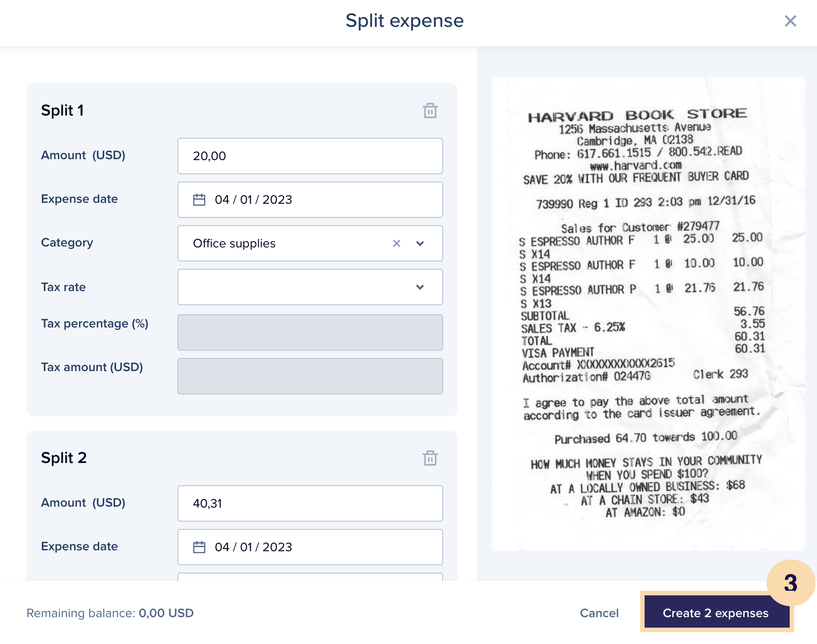
Task: Close the Split expense dialog
Action: pos(790,21)
